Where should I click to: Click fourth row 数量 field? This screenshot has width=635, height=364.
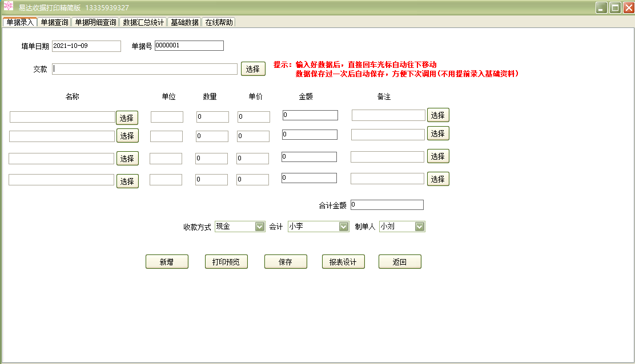tap(211, 180)
